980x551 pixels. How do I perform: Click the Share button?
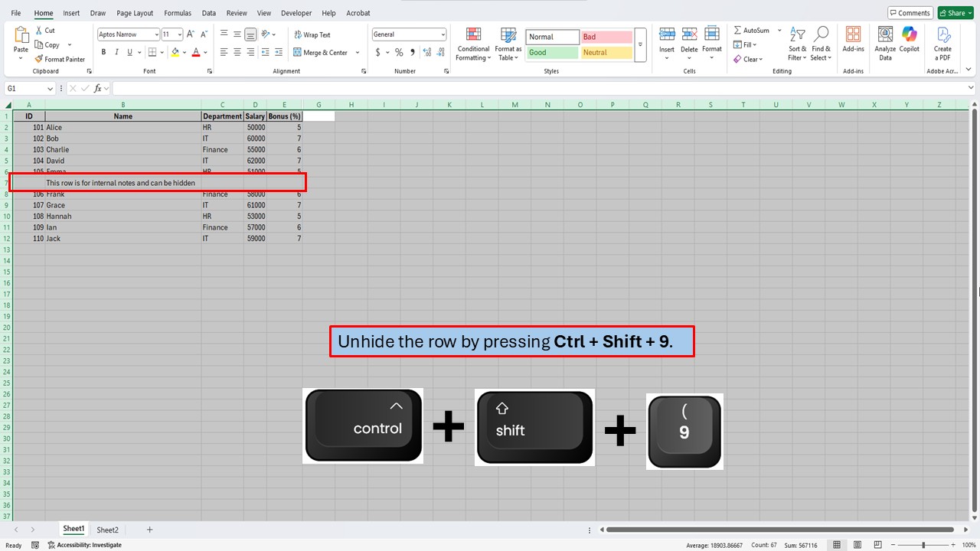tap(954, 12)
